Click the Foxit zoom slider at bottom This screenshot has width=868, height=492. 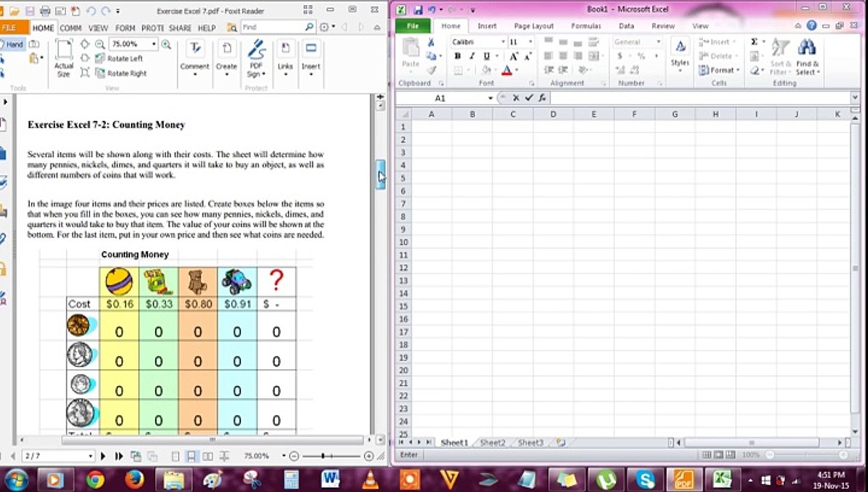click(331, 456)
